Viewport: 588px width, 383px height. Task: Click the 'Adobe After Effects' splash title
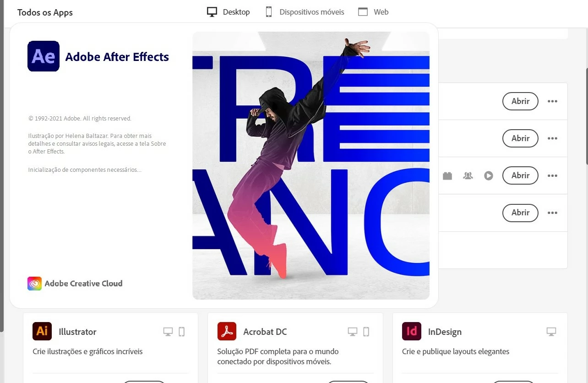[x=117, y=57]
